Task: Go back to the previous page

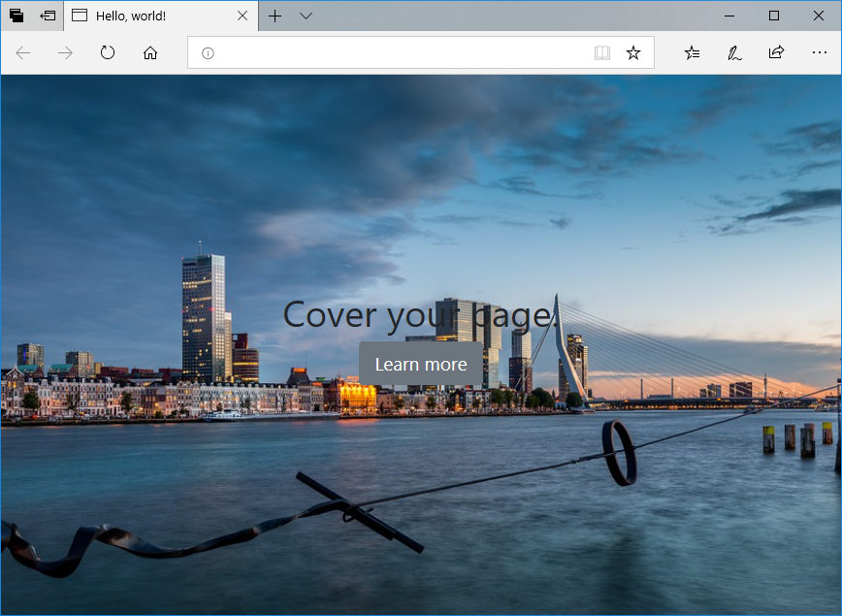Action: [x=22, y=52]
